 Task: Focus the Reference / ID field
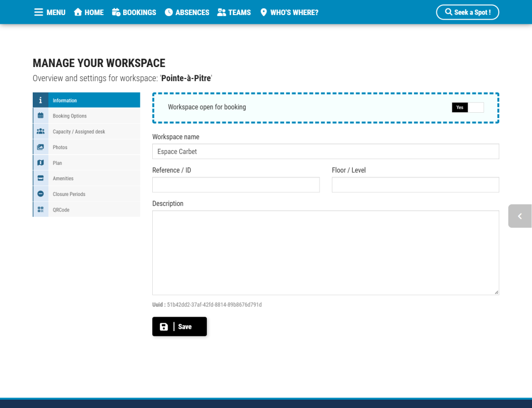(x=236, y=185)
